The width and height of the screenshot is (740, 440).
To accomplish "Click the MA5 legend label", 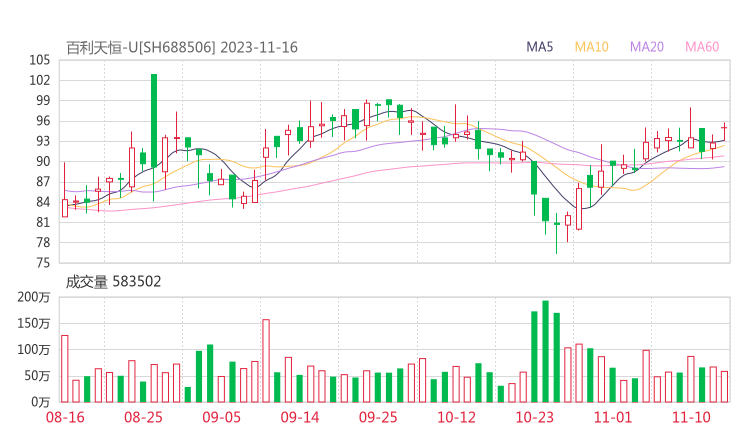I will pyautogui.click(x=539, y=47).
